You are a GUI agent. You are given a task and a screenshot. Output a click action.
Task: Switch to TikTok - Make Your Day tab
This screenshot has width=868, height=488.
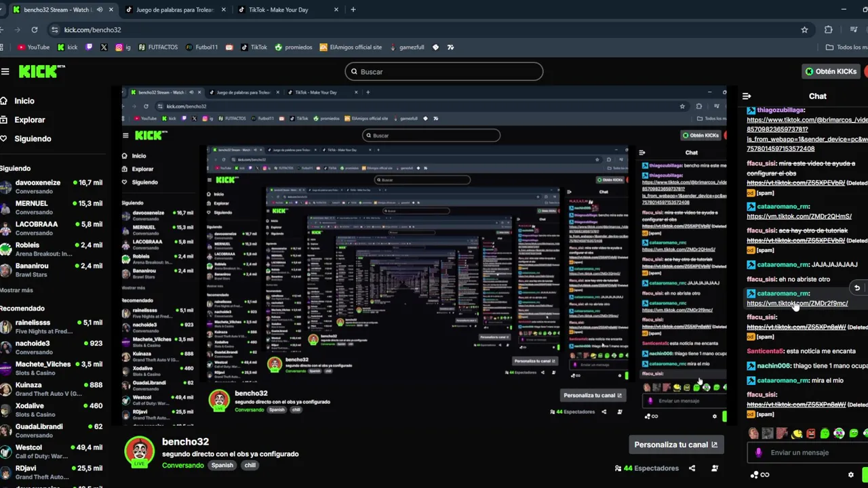tap(288, 9)
